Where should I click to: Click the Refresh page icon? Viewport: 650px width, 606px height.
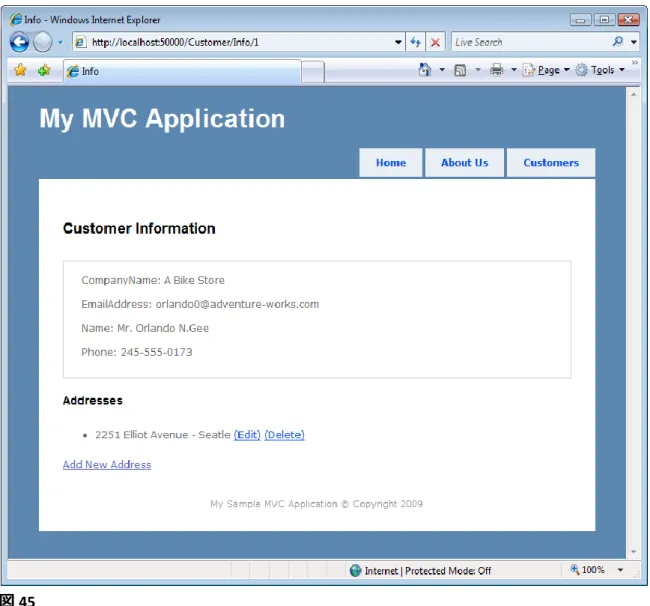(415, 42)
